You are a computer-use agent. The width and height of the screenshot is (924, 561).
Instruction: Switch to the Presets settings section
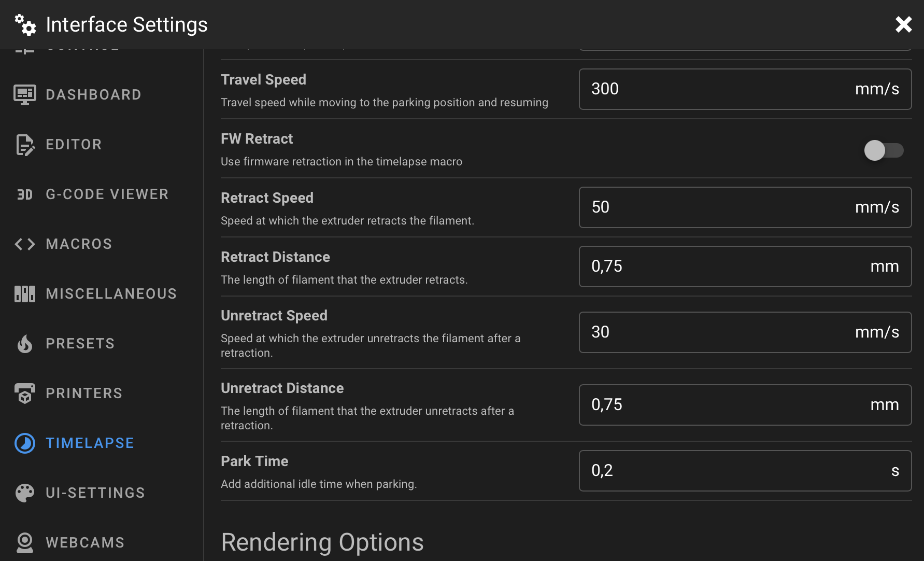(x=80, y=343)
